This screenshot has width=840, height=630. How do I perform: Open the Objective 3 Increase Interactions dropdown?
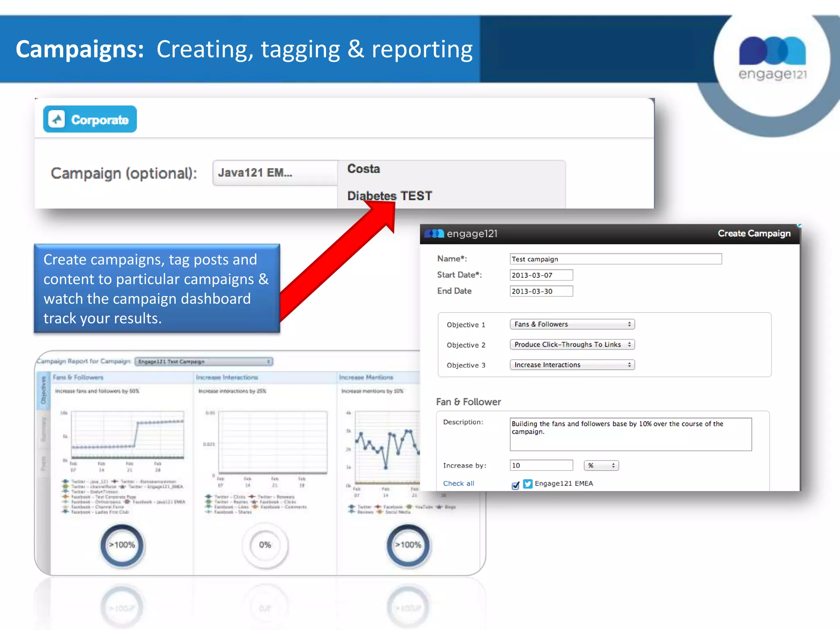click(572, 365)
